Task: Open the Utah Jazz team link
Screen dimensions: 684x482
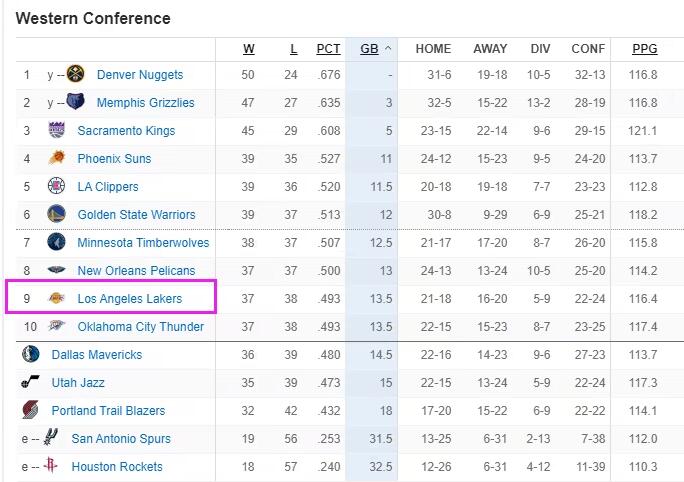Action: pyautogui.click(x=78, y=383)
